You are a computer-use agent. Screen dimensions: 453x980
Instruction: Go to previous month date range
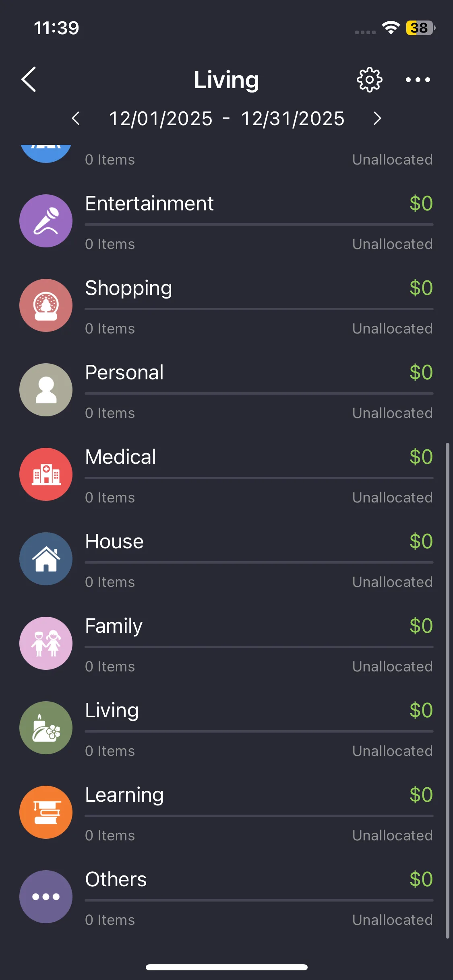(76, 119)
